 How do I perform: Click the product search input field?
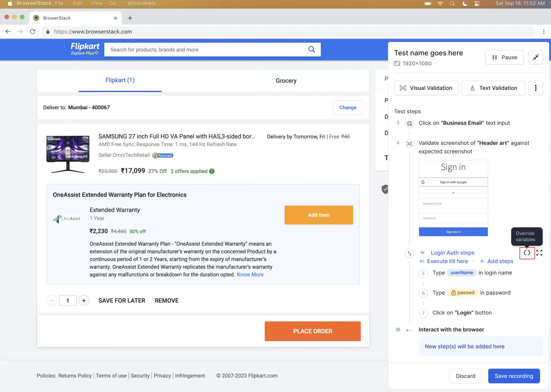(x=206, y=50)
